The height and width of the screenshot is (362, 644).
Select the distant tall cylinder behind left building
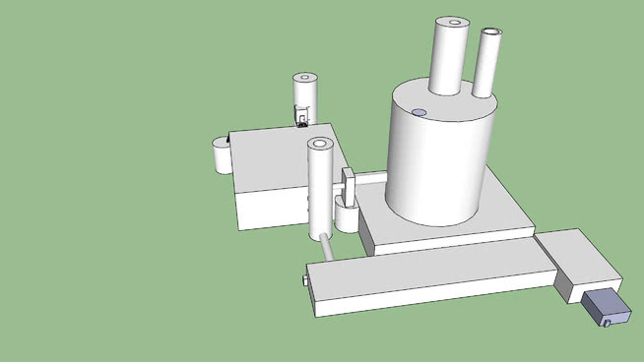pos(305,98)
